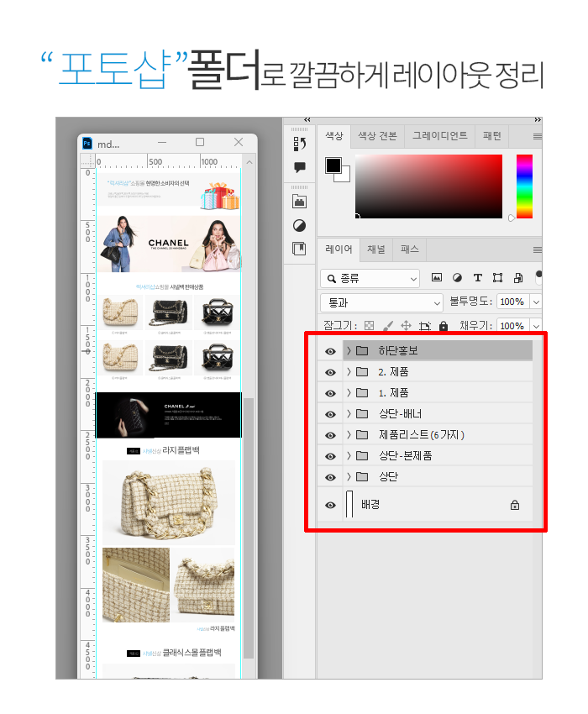Image resolution: width=588 pixels, height=714 pixels.
Task: Switch to the 레이어 tab
Action: (339, 249)
